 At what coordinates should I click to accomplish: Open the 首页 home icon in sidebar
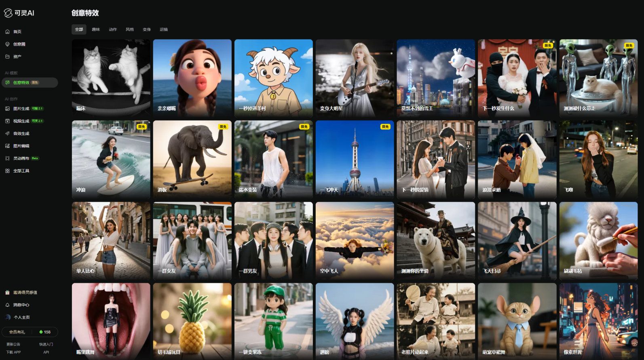point(7,32)
